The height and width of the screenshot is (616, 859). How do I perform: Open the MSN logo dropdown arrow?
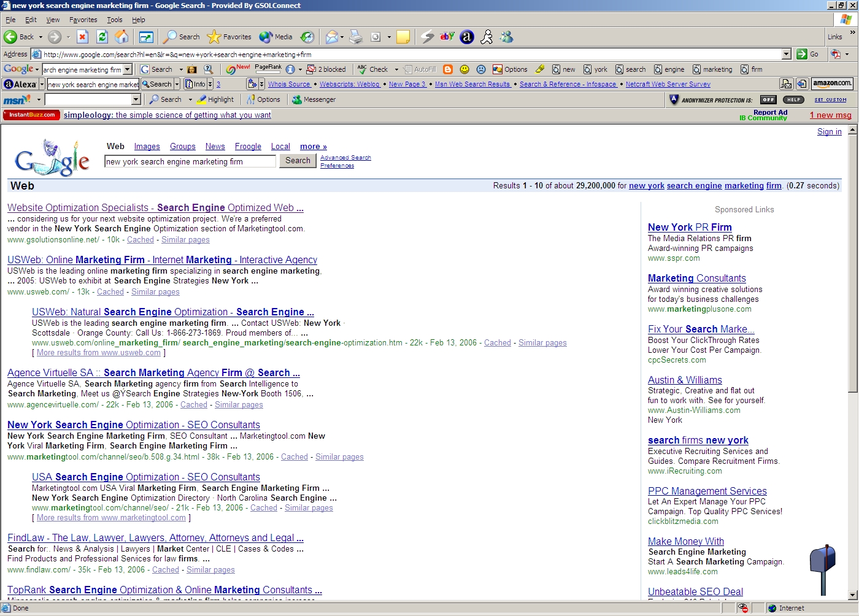(x=39, y=99)
